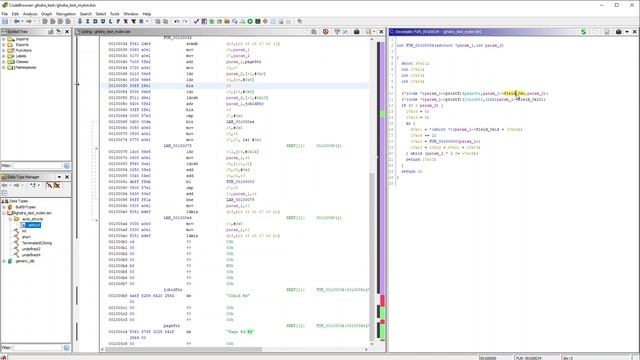Jump to next instruction with the I icon
The height and width of the screenshot is (360, 640).
[x=87, y=21]
